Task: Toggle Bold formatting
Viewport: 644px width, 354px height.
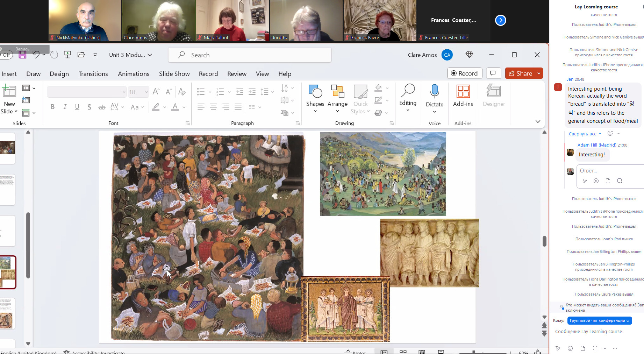Action: pos(52,107)
